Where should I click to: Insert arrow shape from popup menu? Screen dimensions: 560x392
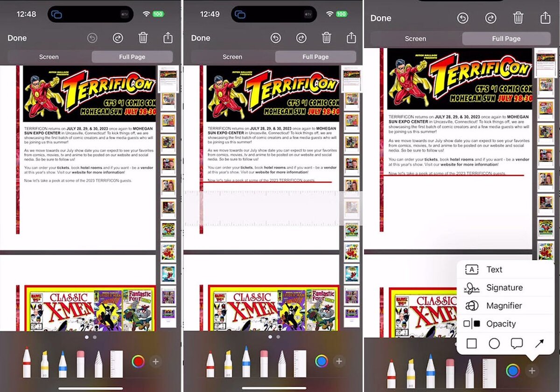(539, 344)
